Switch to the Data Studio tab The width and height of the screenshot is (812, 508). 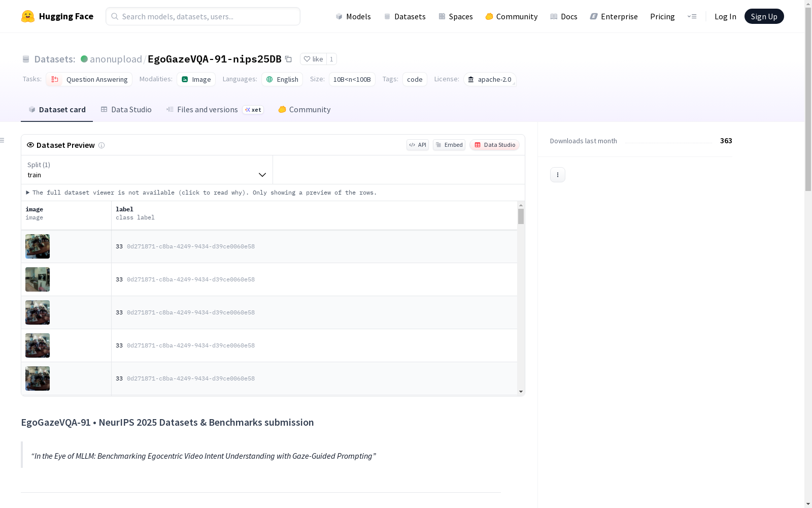point(126,110)
